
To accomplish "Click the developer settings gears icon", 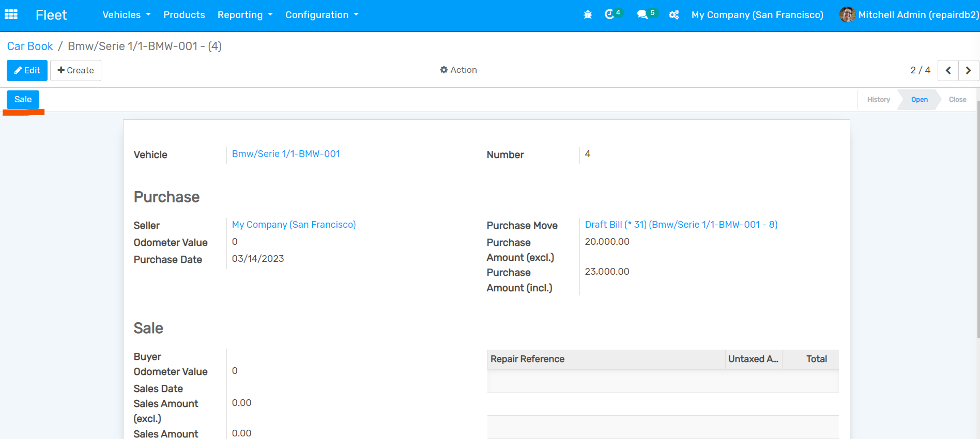I will coord(674,15).
